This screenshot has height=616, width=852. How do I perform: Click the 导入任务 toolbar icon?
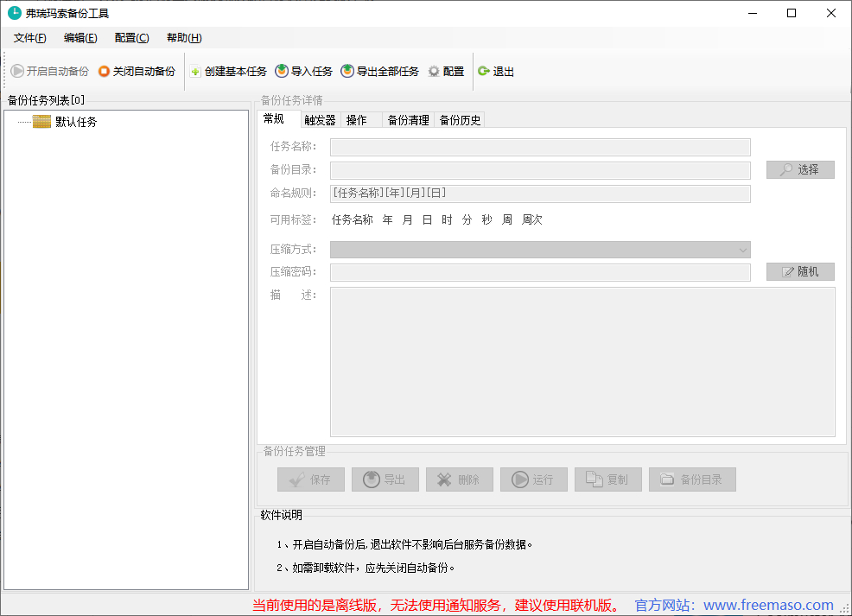pyautogui.click(x=282, y=71)
